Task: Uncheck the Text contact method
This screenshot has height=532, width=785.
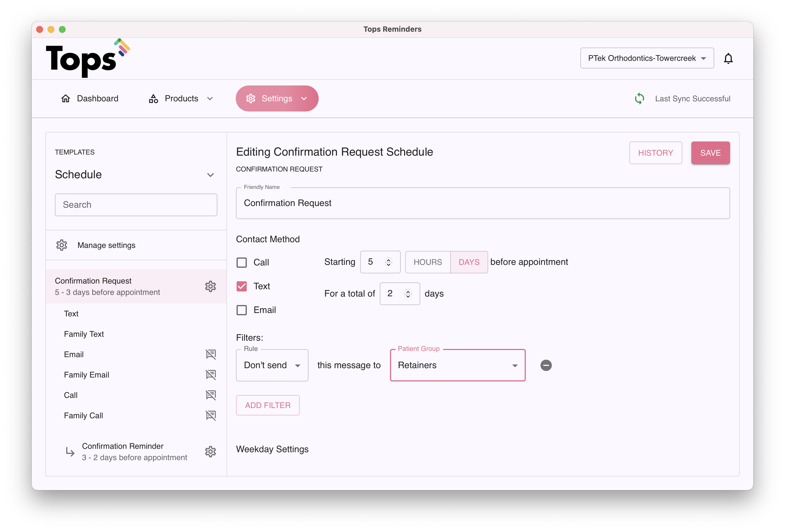Action: point(241,286)
